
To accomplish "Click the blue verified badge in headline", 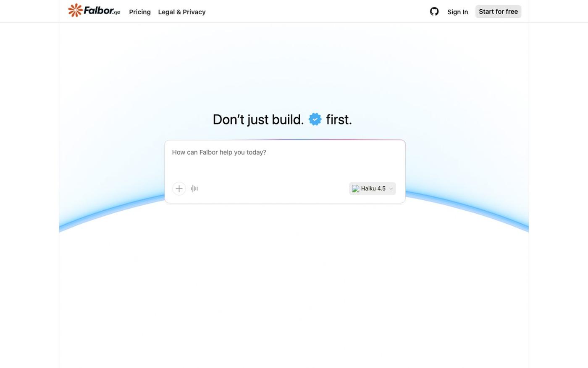I will (315, 119).
